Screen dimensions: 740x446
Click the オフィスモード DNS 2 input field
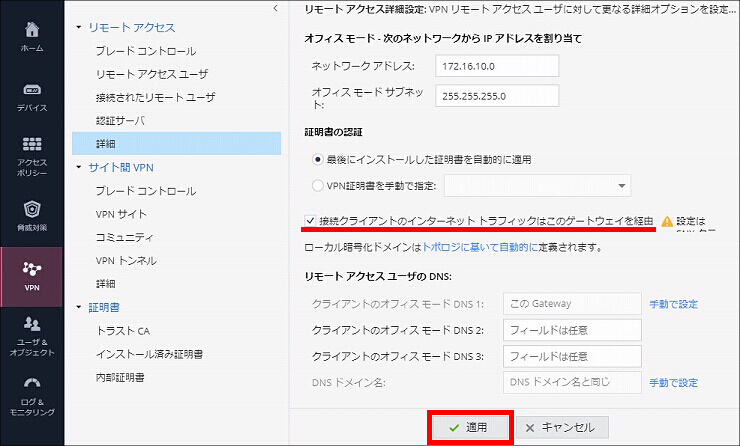pyautogui.click(x=572, y=330)
